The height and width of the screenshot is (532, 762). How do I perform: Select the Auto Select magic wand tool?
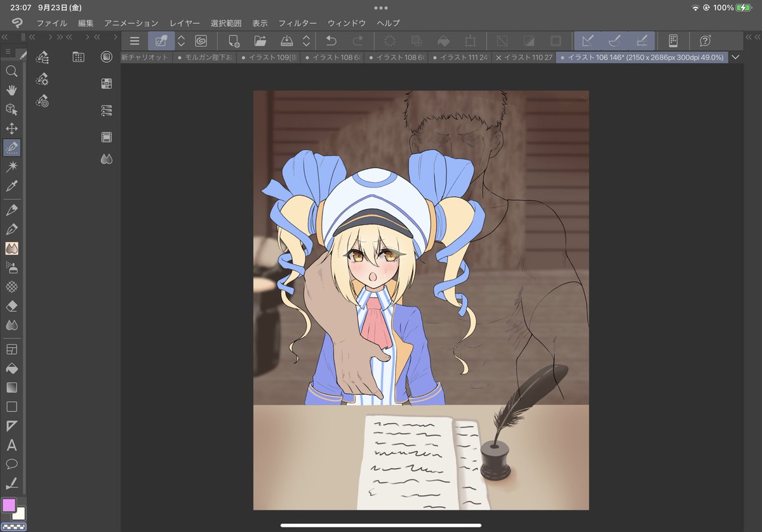(x=11, y=166)
